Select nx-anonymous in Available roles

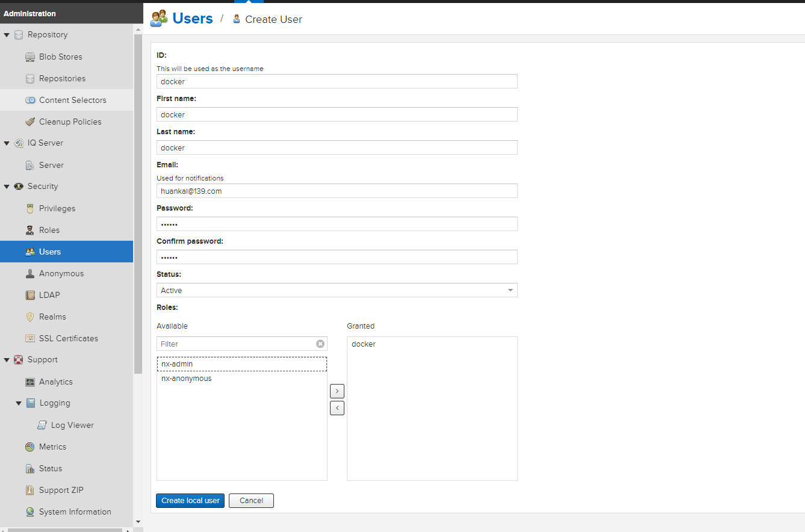241,379
